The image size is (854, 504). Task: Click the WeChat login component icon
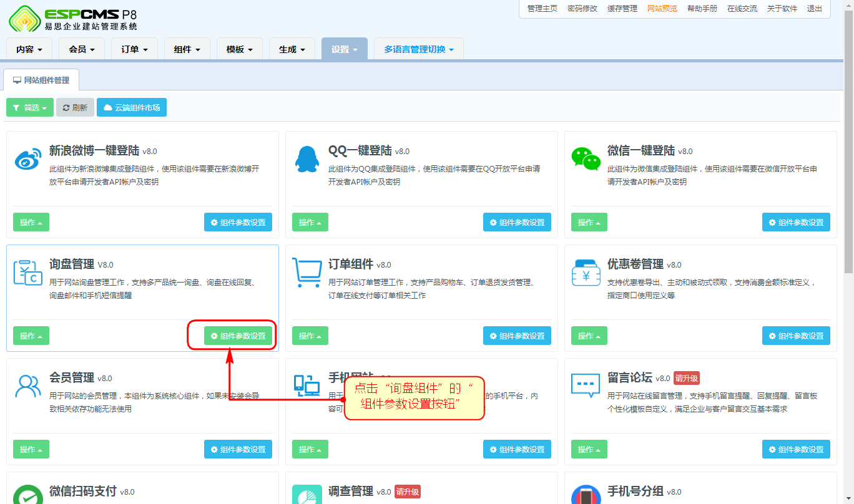[x=586, y=159]
